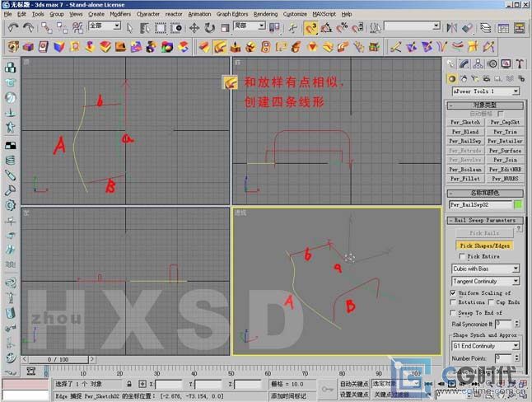Viewport: 532px width, 402px height.
Task: Open the MAXScript menu
Action: (324, 14)
